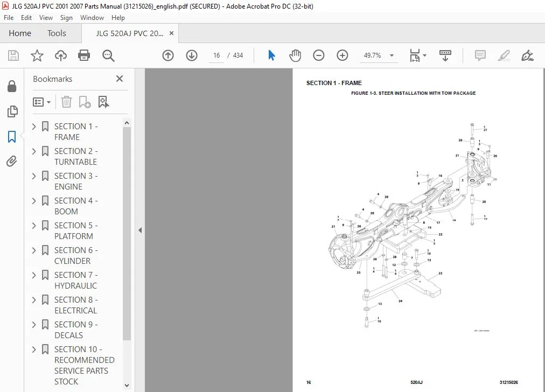Image resolution: width=545 pixels, height=392 pixels.
Task: Click the security lock panel icon
Action: click(12, 87)
